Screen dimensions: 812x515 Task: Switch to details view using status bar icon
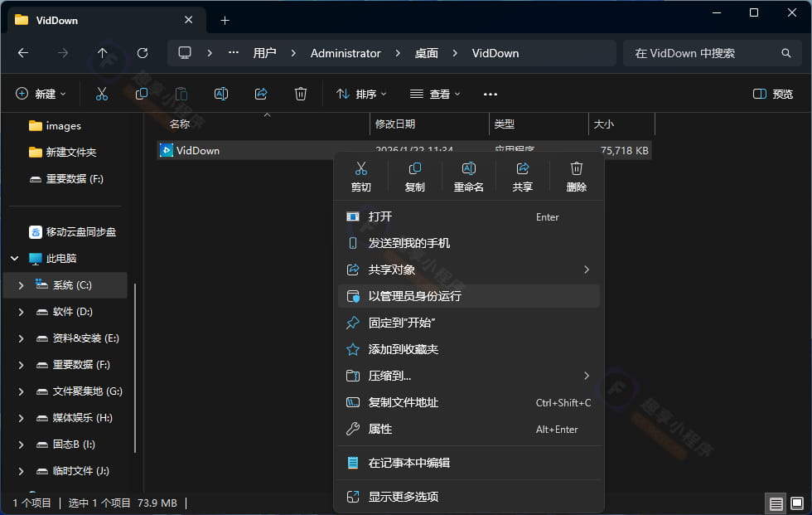776,503
